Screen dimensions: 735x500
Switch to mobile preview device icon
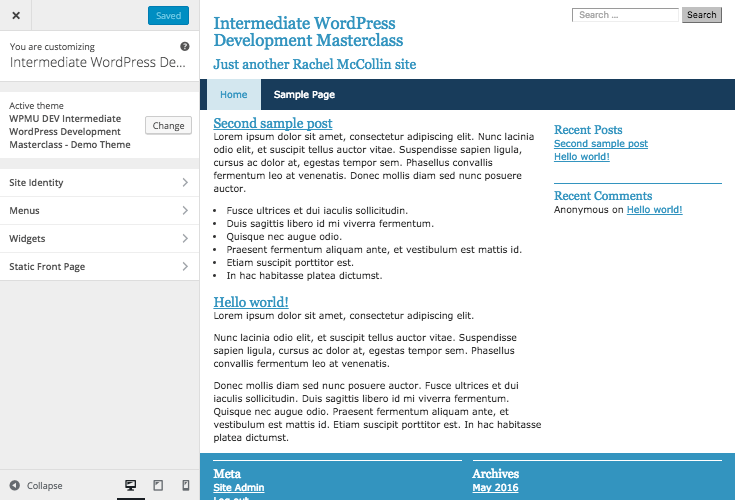point(185,485)
